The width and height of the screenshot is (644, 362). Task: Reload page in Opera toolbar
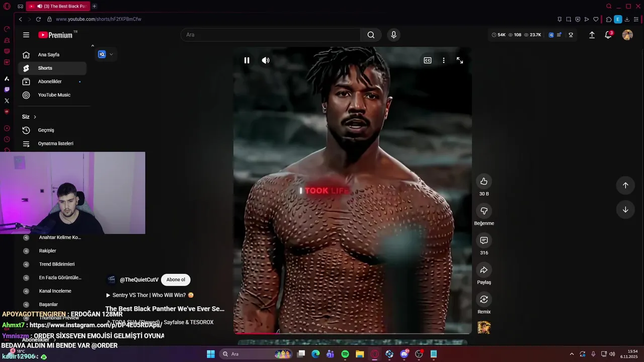(38, 19)
